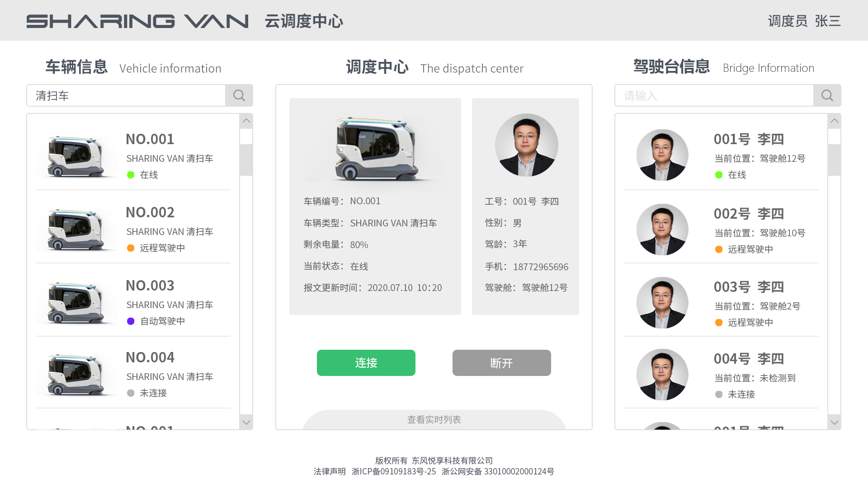Image resolution: width=868 pixels, height=488 pixels.
Task: Click the scroll-up arrow of the driver list
Action: pos(834,121)
